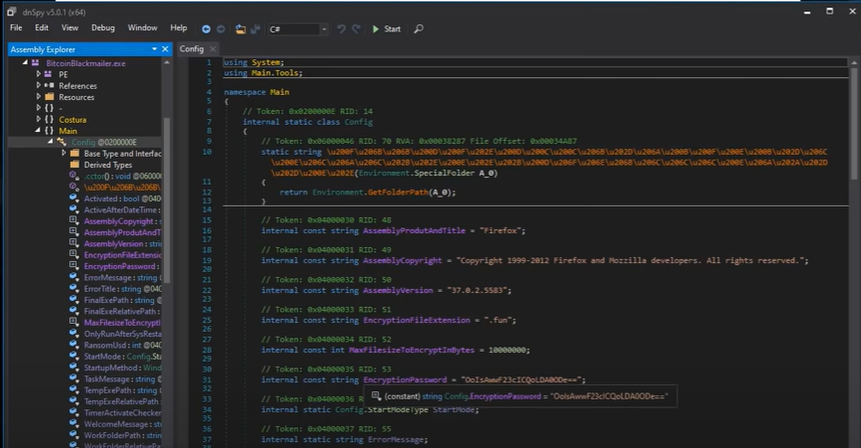
Task: Click the Navigate Backward arrow icon
Action: pyautogui.click(x=206, y=29)
